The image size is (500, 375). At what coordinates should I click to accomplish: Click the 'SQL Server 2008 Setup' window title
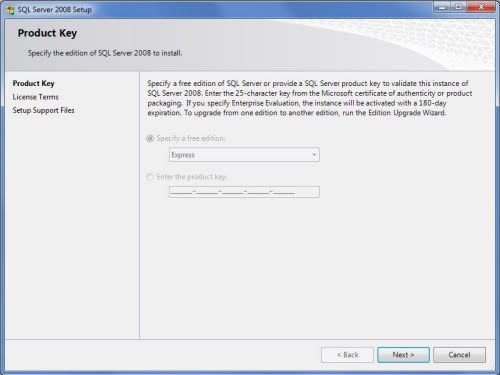coord(54,10)
